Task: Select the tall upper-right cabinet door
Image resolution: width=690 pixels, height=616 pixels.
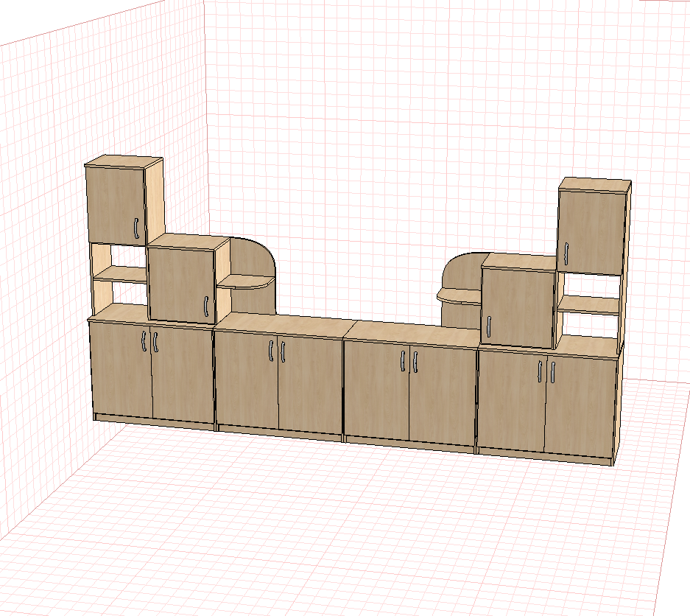Action: 591,232
